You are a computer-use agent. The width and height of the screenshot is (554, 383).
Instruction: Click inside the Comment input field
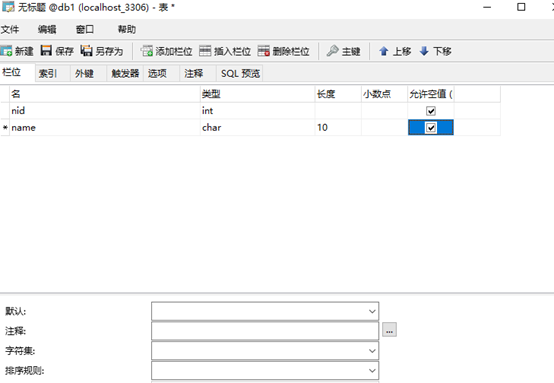point(265,331)
